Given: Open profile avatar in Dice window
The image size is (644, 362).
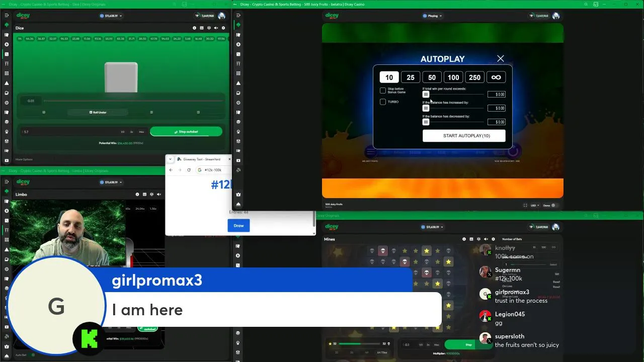Looking at the screenshot, I should point(221,16).
